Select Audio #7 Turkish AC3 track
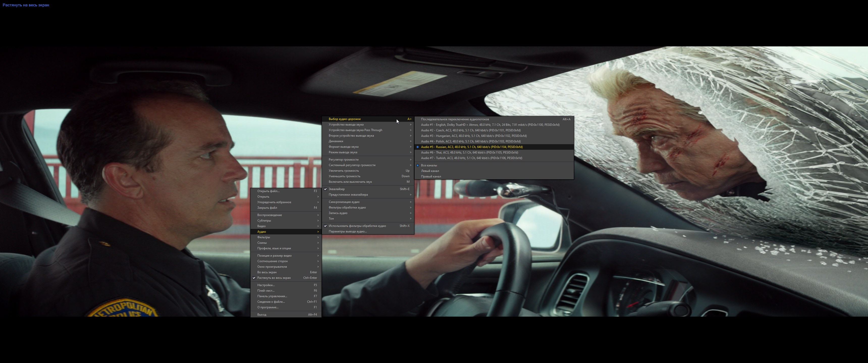The width and height of the screenshot is (868, 363). [x=494, y=158]
